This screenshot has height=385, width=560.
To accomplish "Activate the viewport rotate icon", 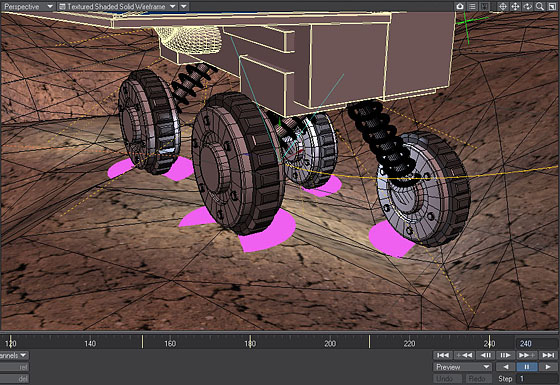I will (x=528, y=6).
